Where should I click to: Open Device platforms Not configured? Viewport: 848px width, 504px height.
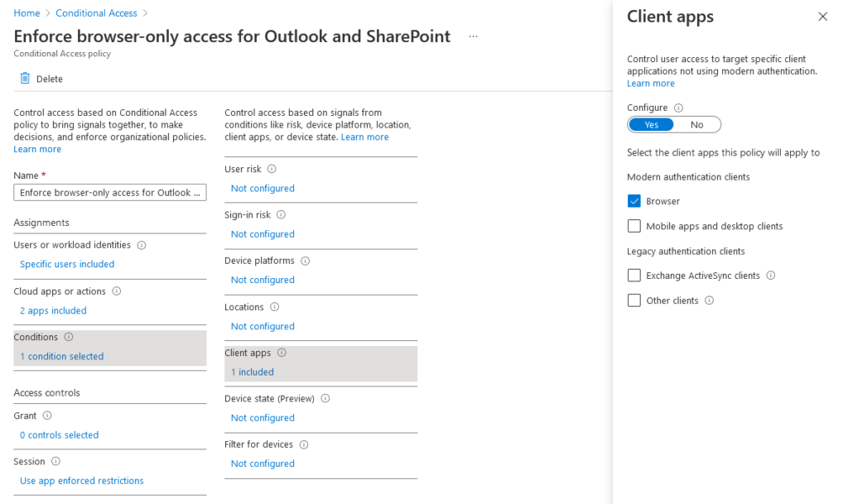[263, 281]
